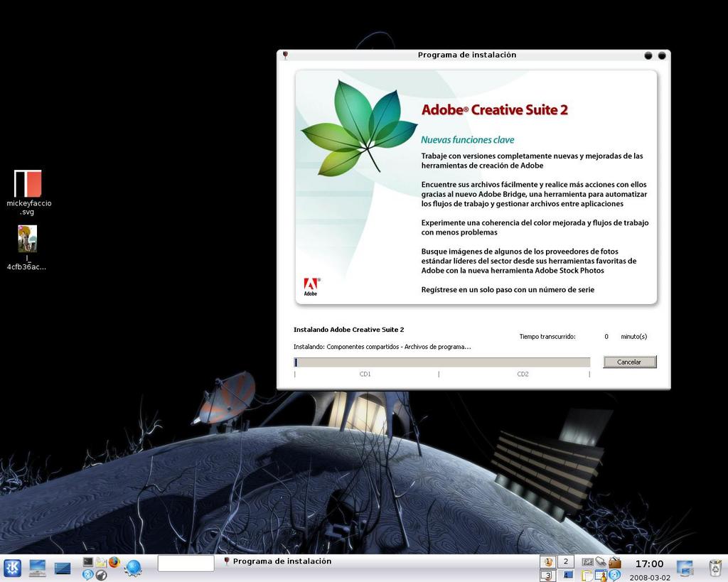Click the grey round wolf icon
This screenshot has height=582, width=728.
101,575
